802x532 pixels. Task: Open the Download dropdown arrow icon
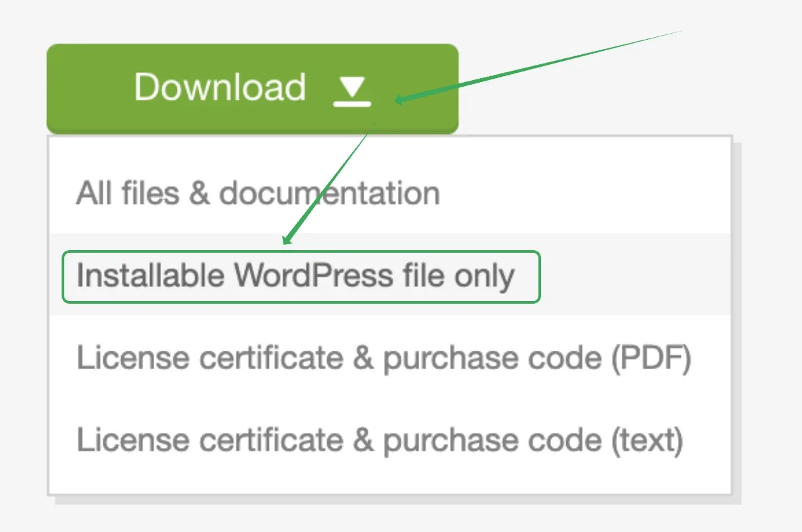click(352, 91)
